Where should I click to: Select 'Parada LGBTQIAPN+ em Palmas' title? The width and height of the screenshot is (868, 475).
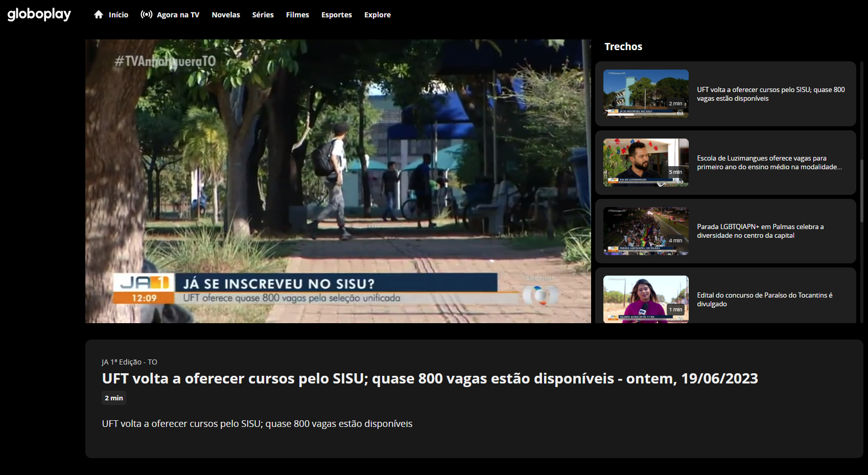pos(760,231)
